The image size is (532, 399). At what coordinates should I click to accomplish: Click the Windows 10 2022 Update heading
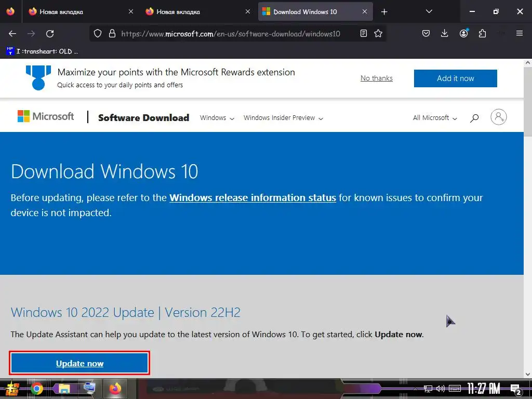[x=126, y=312]
